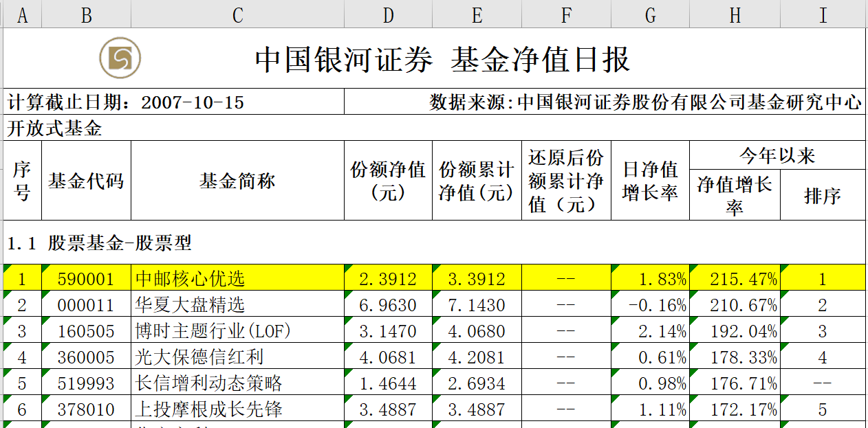Image resolution: width=868 pixels, height=428 pixels.
Task: Select daily growth cell 1.11%
Action: click(650, 409)
